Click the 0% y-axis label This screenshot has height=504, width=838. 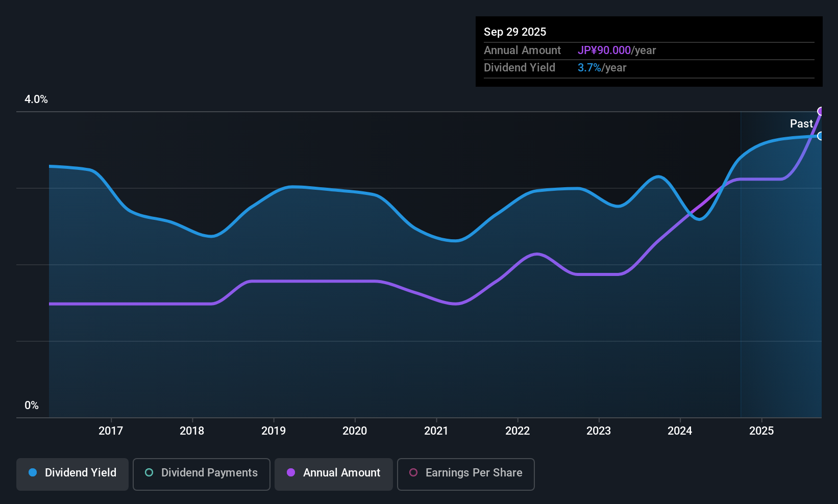(32, 405)
